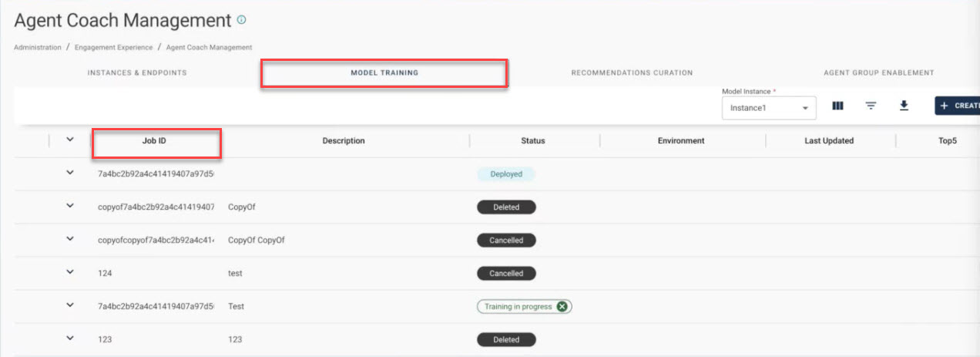Select the Model Training tab
This screenshot has width=980, height=357.
pyautogui.click(x=384, y=73)
